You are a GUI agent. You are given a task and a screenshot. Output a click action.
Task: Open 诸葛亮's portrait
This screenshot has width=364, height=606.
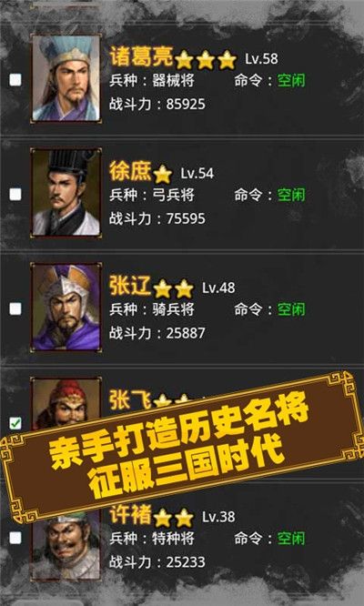pos(66,78)
